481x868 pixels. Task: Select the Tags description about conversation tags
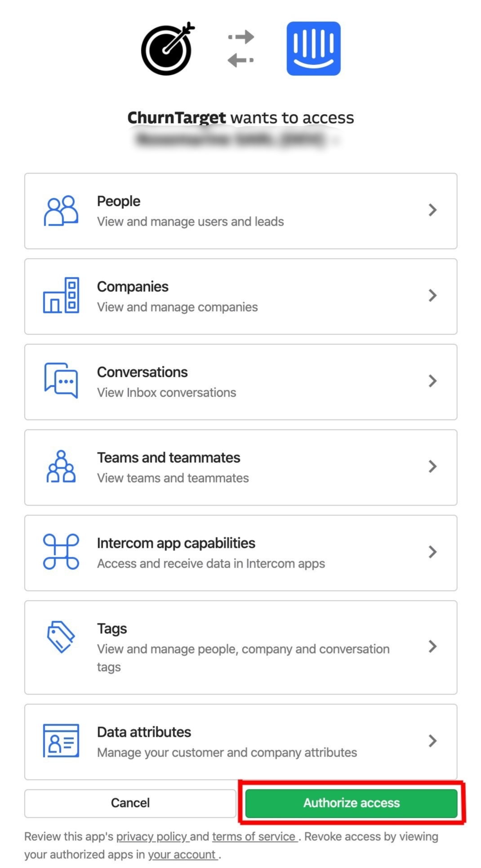pos(243,658)
